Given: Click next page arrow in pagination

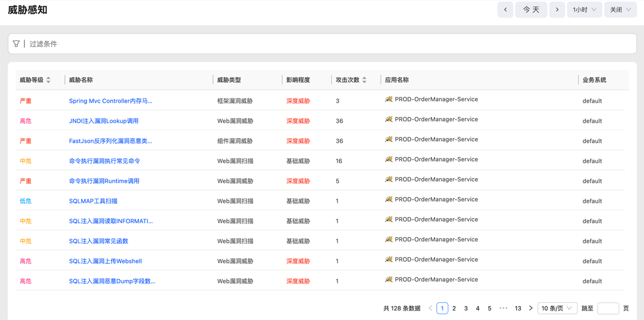Looking at the screenshot, I should click(x=530, y=308).
